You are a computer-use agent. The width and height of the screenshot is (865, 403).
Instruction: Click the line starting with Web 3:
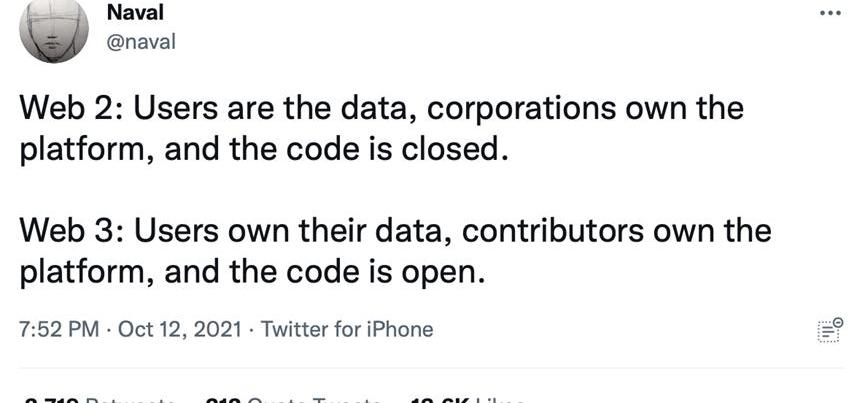[x=395, y=231]
